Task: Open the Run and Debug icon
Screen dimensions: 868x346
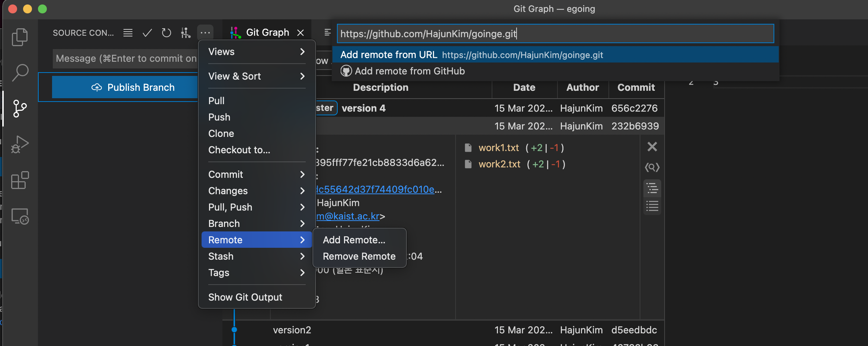Action: [20, 144]
